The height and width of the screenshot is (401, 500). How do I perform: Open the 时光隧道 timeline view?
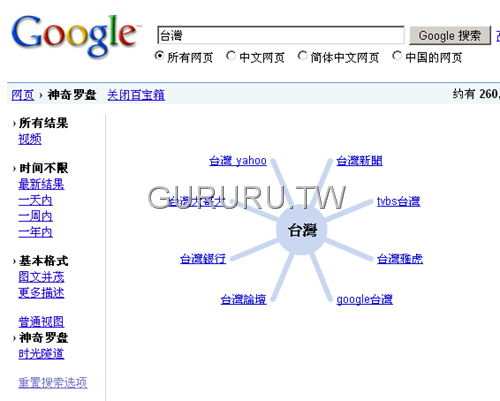click(41, 354)
